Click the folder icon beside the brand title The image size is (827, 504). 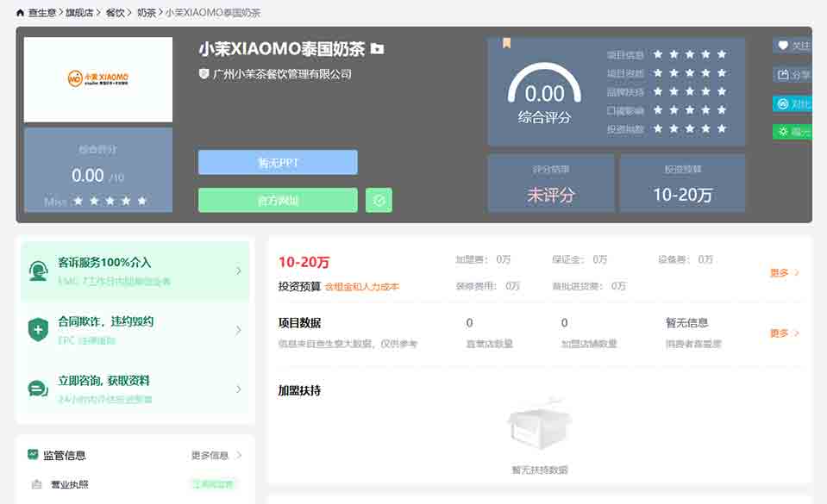(377, 49)
